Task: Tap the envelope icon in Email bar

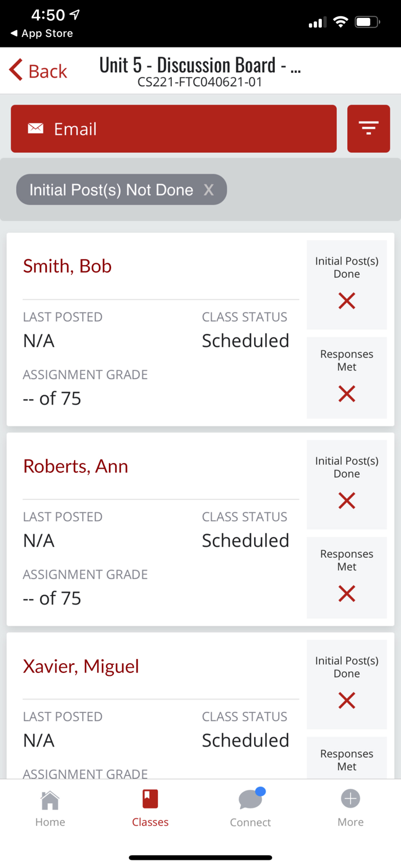Action: pyautogui.click(x=35, y=128)
